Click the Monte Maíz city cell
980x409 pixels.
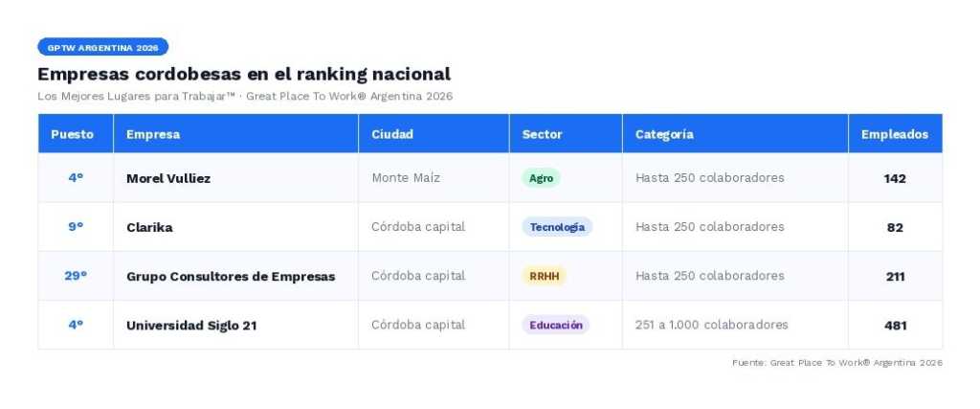coord(406,178)
